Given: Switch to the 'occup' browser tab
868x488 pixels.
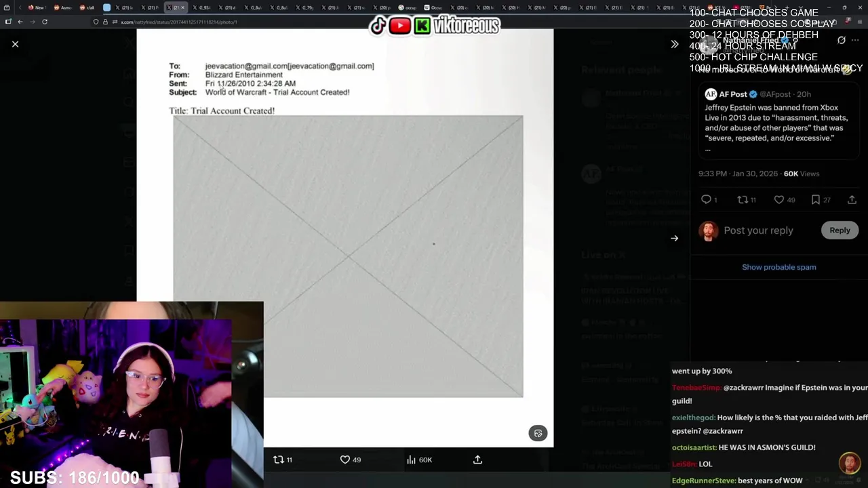Looking at the screenshot, I should [407, 7].
